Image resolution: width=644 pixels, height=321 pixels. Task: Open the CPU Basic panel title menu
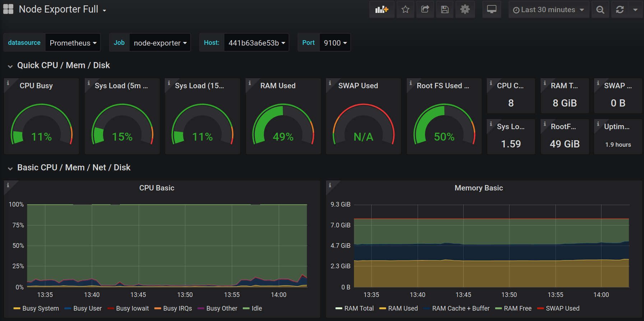point(157,188)
